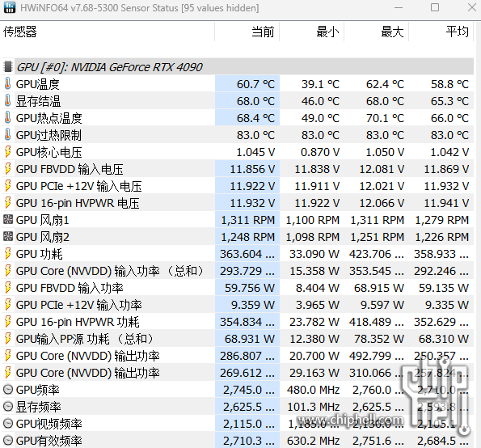
Task: Click the minimum value 0.870 V
Action: (320, 152)
